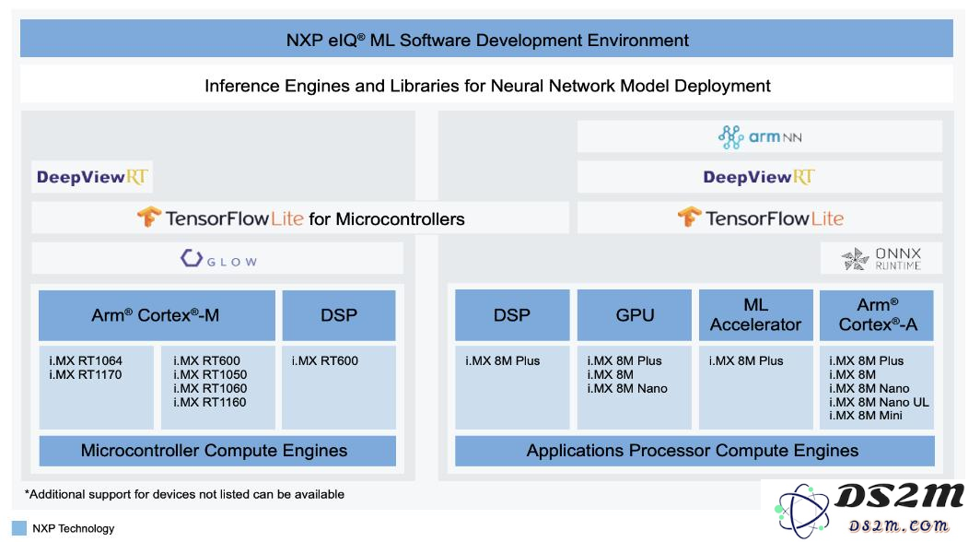Click "i.MX RT1064" in the Cortex-M list
The height and width of the screenshot is (542, 980).
tap(86, 360)
